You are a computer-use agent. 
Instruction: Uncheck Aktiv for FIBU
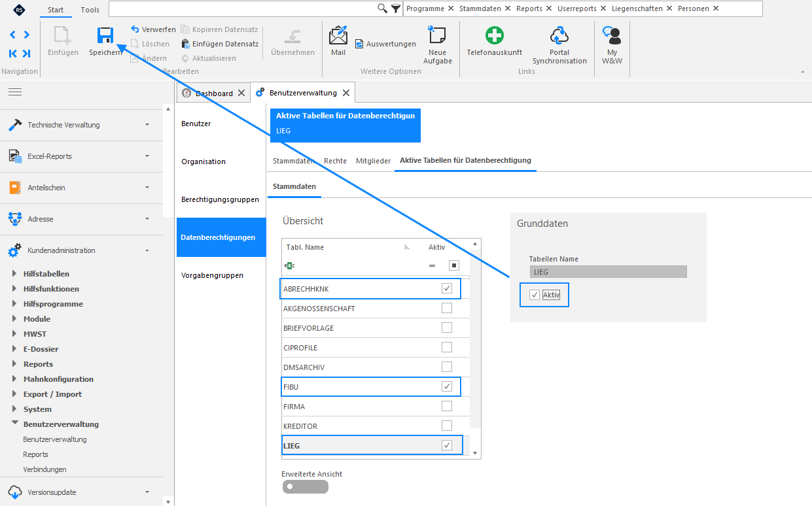(447, 386)
